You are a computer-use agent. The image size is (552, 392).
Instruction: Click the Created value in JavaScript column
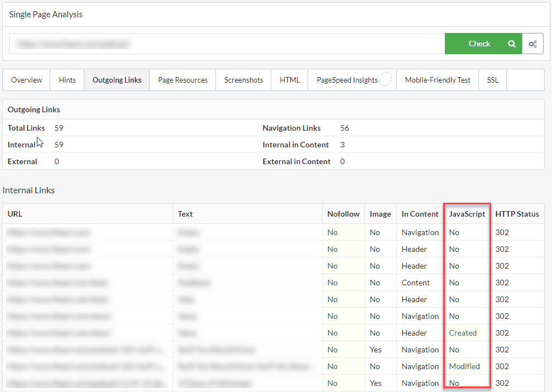tap(463, 333)
